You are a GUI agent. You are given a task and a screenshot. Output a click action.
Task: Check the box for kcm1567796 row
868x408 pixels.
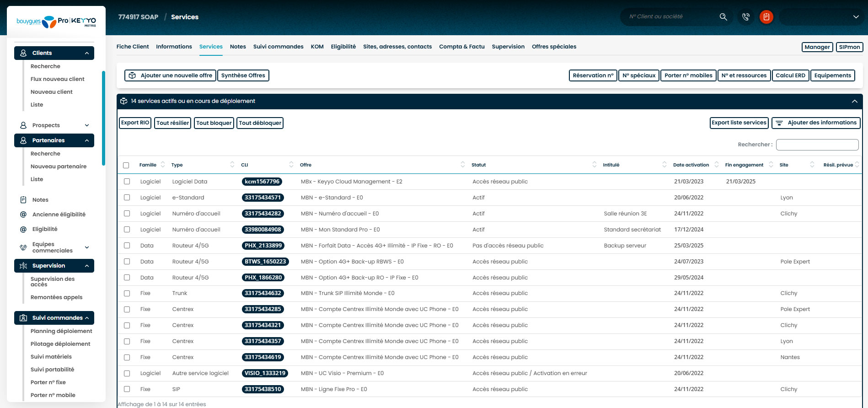(x=127, y=182)
